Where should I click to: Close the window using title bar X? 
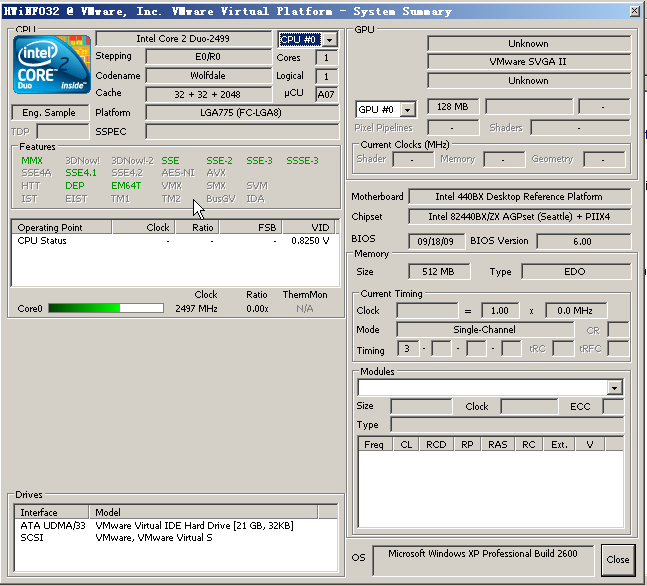(x=633, y=9)
